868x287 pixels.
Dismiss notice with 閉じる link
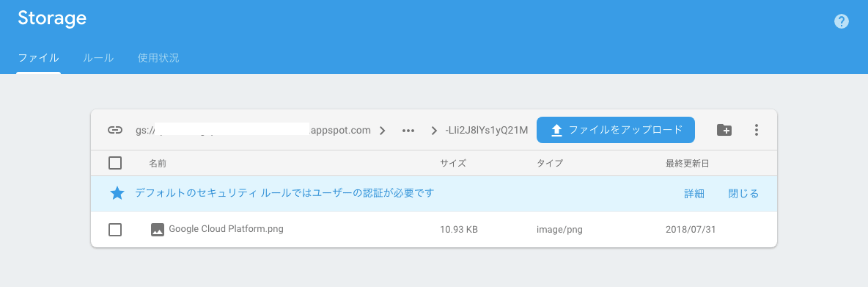[x=743, y=194]
